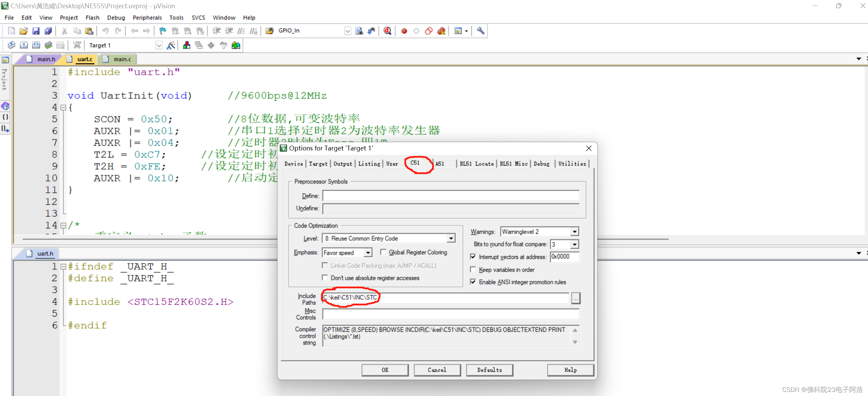This screenshot has height=396, width=868.
Task: Open Options for Target wand icon
Action: pyautogui.click(x=171, y=45)
